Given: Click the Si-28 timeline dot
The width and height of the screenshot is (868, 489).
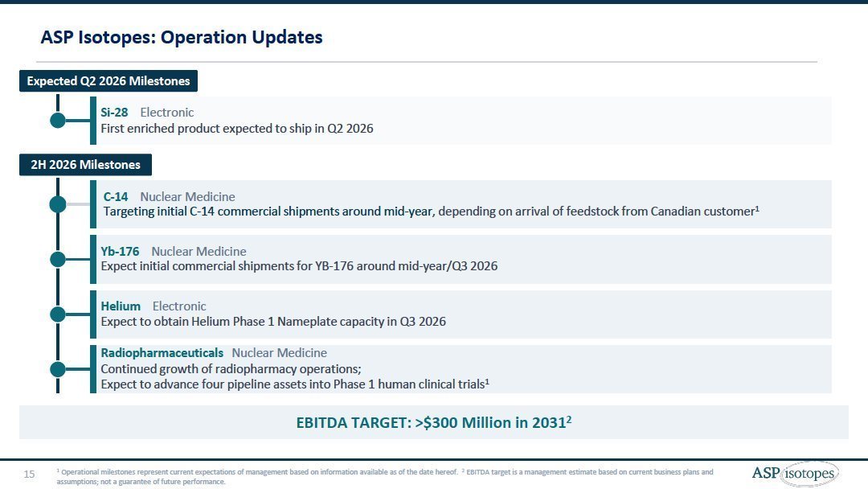Looking at the screenshot, I should point(58,121).
